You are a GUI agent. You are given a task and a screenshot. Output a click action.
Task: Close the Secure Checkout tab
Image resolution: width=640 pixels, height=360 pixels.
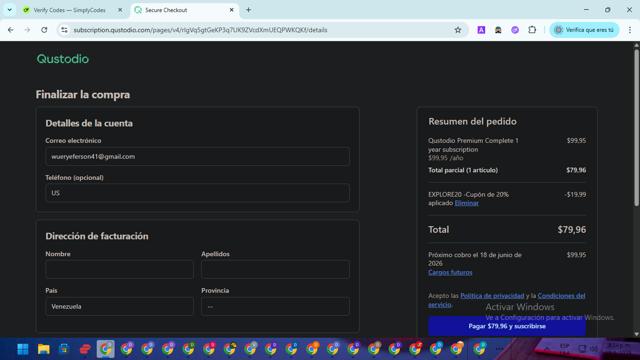[231, 10]
